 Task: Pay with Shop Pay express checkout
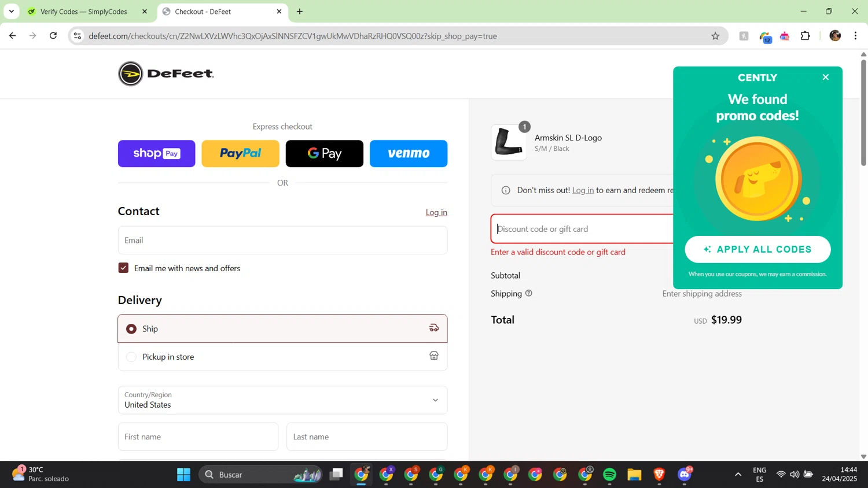(157, 153)
